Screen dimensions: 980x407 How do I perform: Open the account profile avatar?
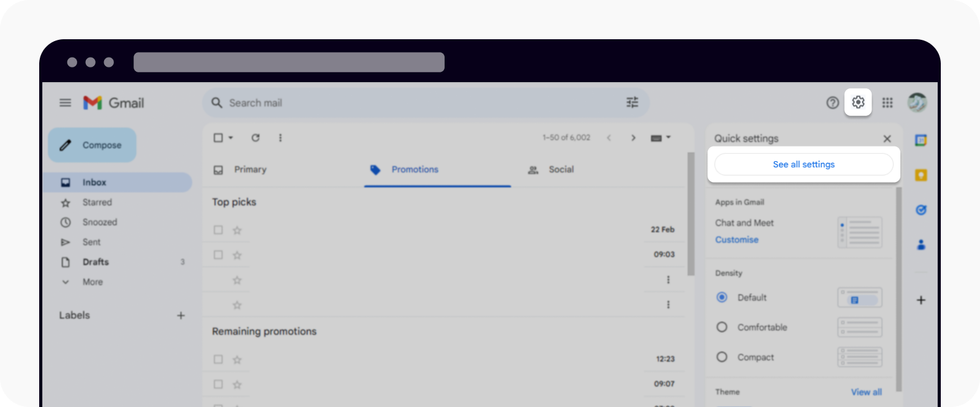tap(917, 102)
